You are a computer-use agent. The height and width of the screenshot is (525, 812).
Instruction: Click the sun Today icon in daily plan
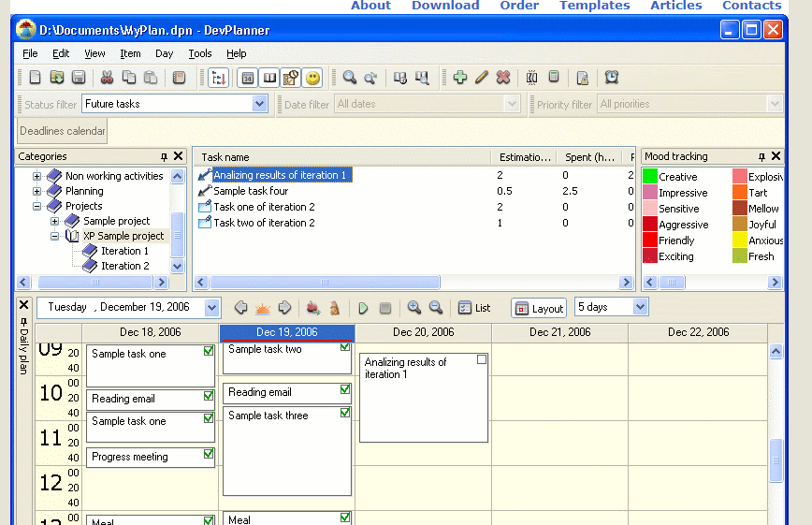[263, 308]
